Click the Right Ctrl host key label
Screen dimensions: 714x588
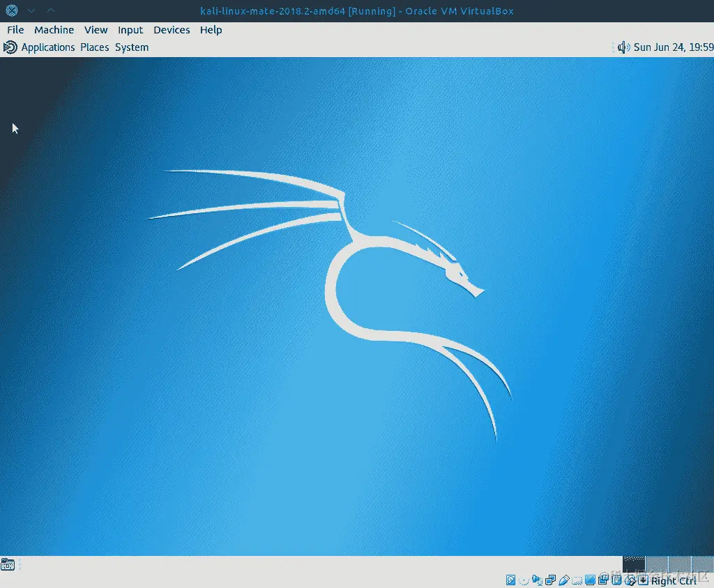[x=674, y=581]
